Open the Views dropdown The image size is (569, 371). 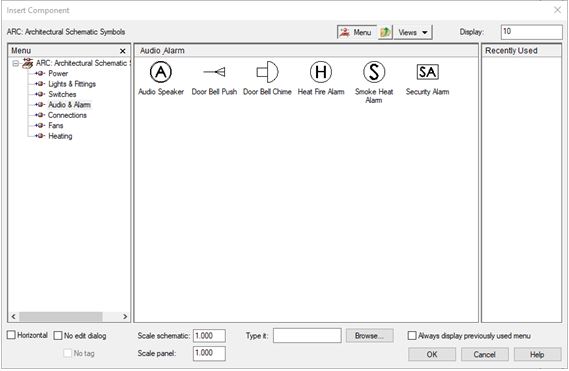[x=413, y=32]
